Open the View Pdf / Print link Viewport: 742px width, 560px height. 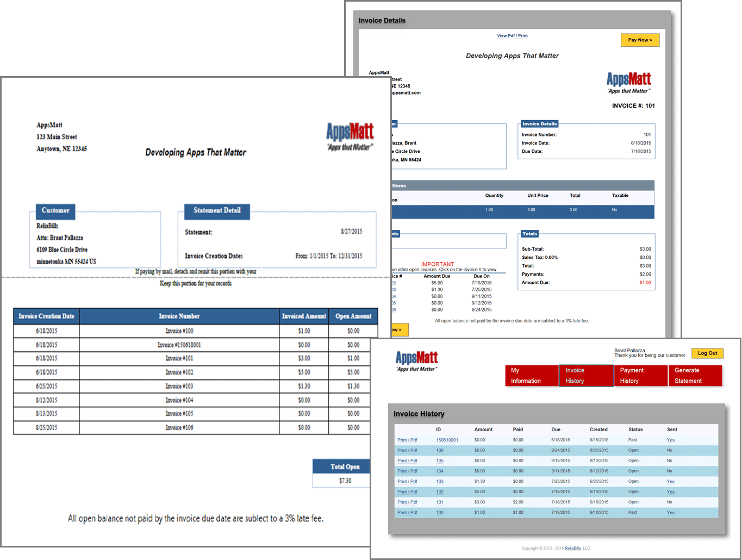513,35
